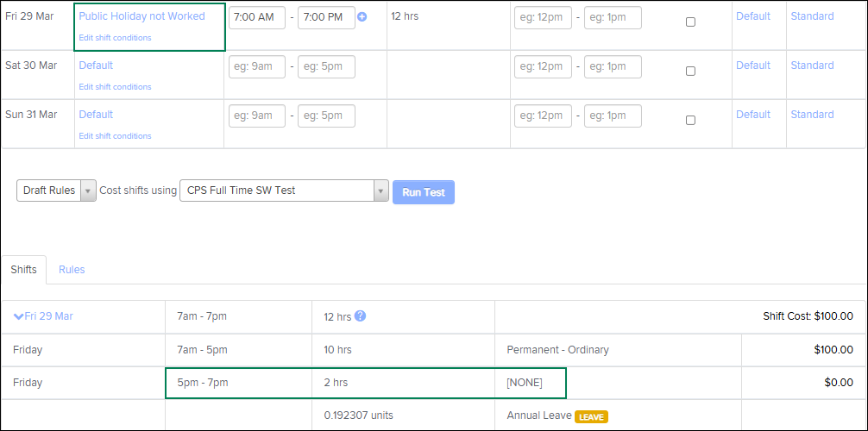This screenshot has width=868, height=431.
Task: Tick the checkbox in Sun 31 Mar row
Action: point(690,121)
